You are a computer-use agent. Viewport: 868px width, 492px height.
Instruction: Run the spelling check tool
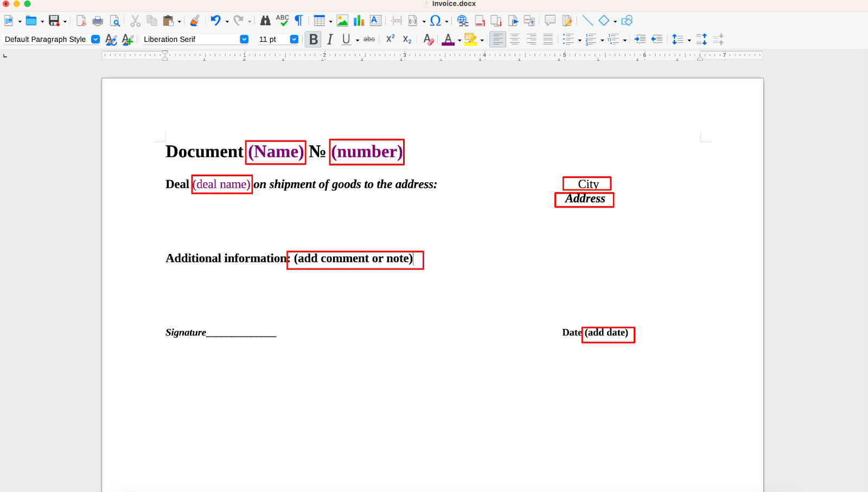[x=282, y=21]
